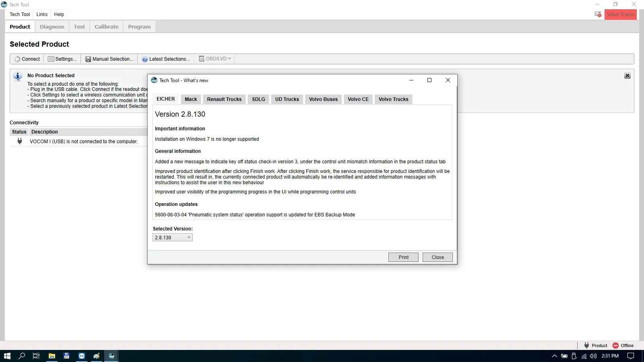Click the Version 2.8.130 heading
Image resolution: width=644 pixels, height=362 pixels.
point(180,114)
